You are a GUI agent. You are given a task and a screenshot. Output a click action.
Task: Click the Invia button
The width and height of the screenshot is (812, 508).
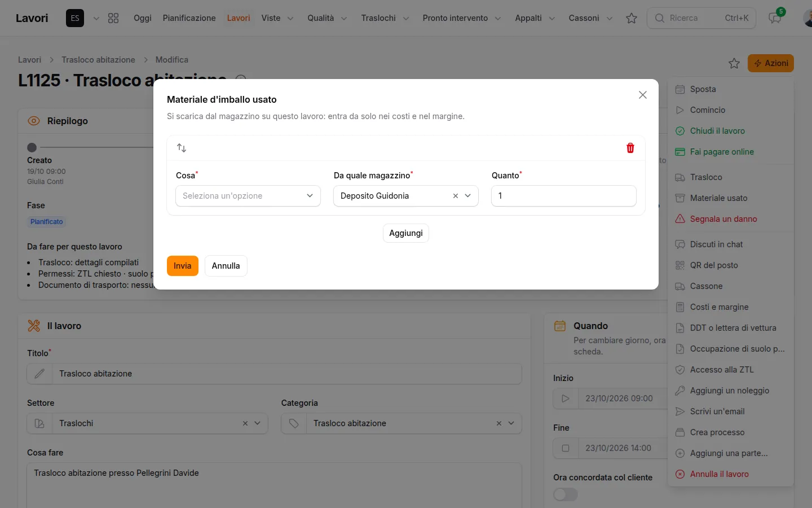point(183,266)
